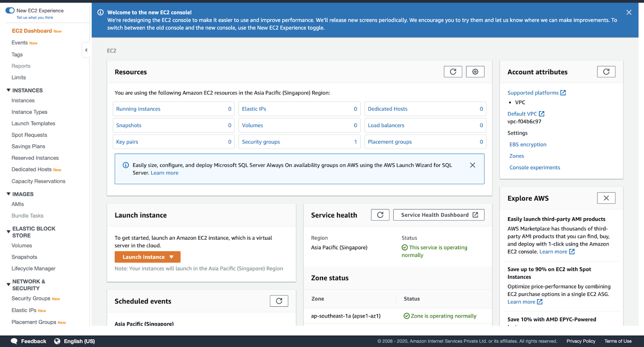Viewport: 644px width, 347px height.
Task: Change language from English (US)
Action: click(75, 341)
